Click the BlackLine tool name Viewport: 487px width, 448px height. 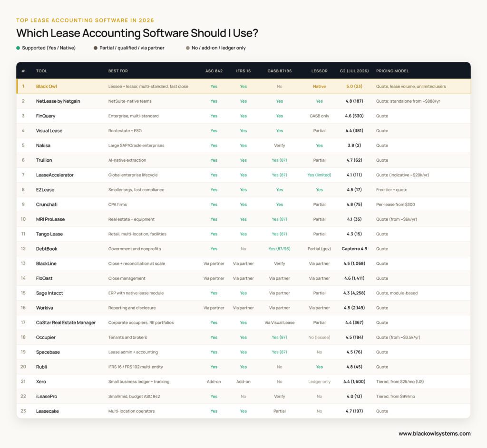coord(46,263)
